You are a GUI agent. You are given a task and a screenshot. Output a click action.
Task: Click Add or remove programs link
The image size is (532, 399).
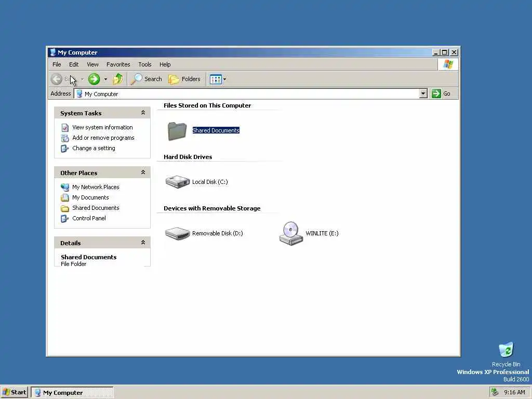pos(103,138)
